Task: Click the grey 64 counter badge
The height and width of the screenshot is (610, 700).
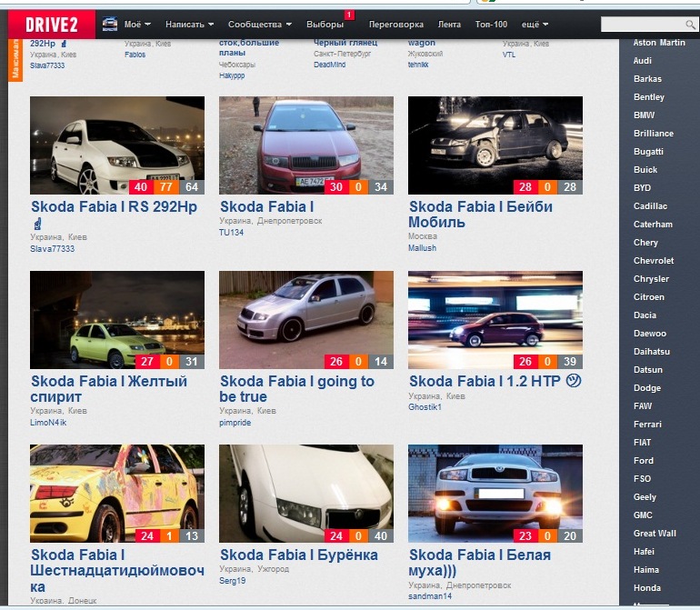Action: pos(192,187)
